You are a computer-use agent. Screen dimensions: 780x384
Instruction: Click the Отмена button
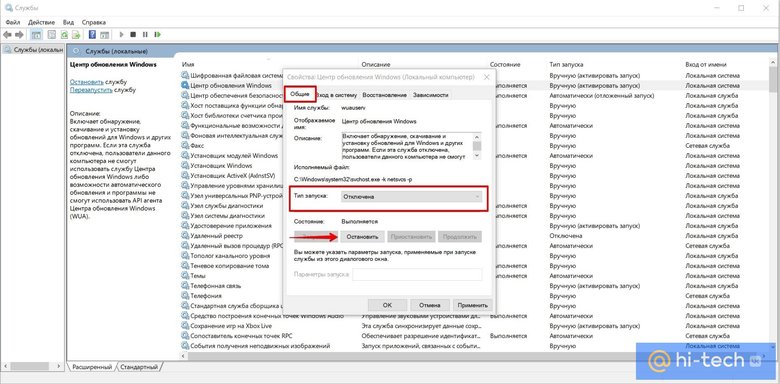click(x=429, y=305)
